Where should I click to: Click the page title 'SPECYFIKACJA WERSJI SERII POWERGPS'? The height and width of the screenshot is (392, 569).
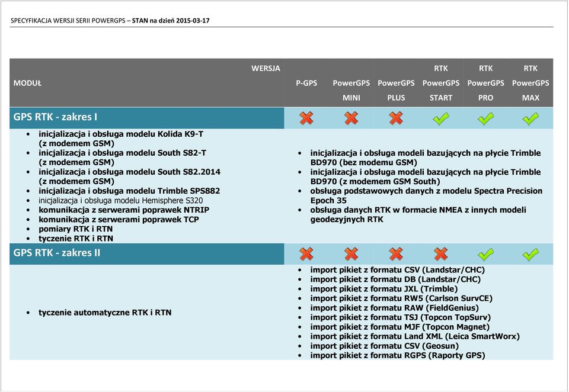(x=68, y=21)
